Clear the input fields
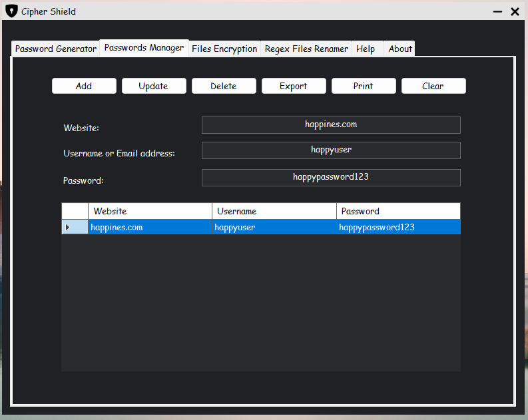Image resolution: width=528 pixels, height=420 pixels. pyautogui.click(x=433, y=86)
